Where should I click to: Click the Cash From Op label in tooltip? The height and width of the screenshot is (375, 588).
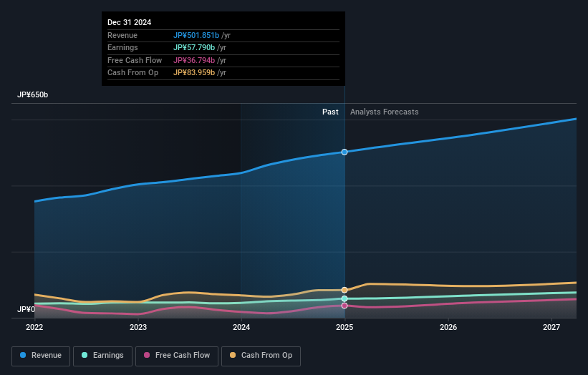tap(132, 73)
